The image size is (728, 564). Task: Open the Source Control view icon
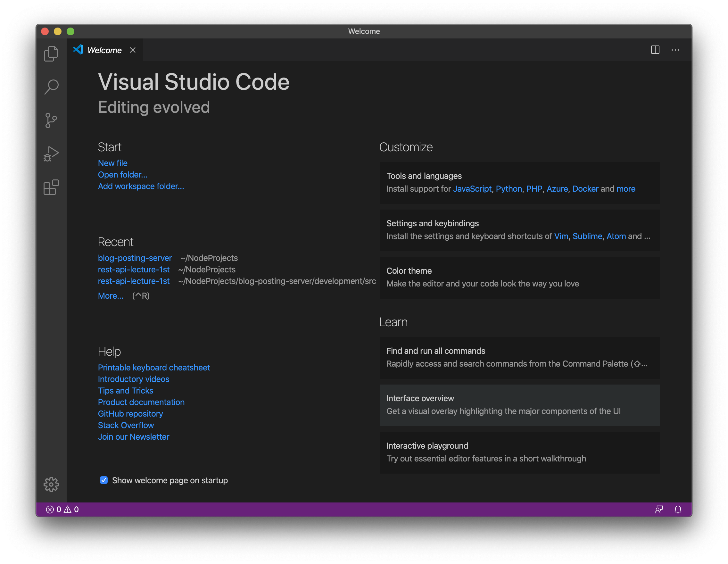click(x=51, y=120)
